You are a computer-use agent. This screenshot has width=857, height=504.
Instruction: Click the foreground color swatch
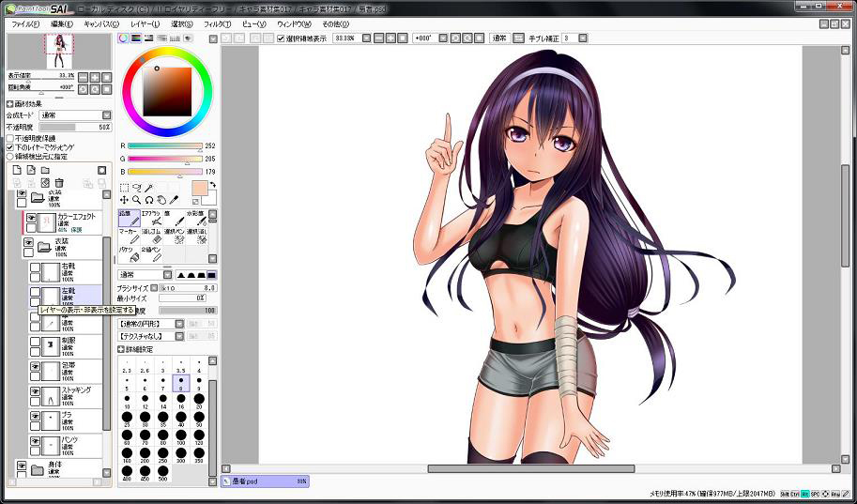click(x=199, y=188)
